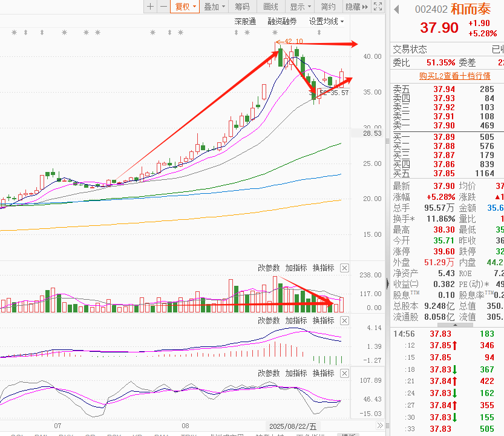Click the arrow marker below 设置均线
The height and width of the screenshot is (436, 504).
(319, 32)
